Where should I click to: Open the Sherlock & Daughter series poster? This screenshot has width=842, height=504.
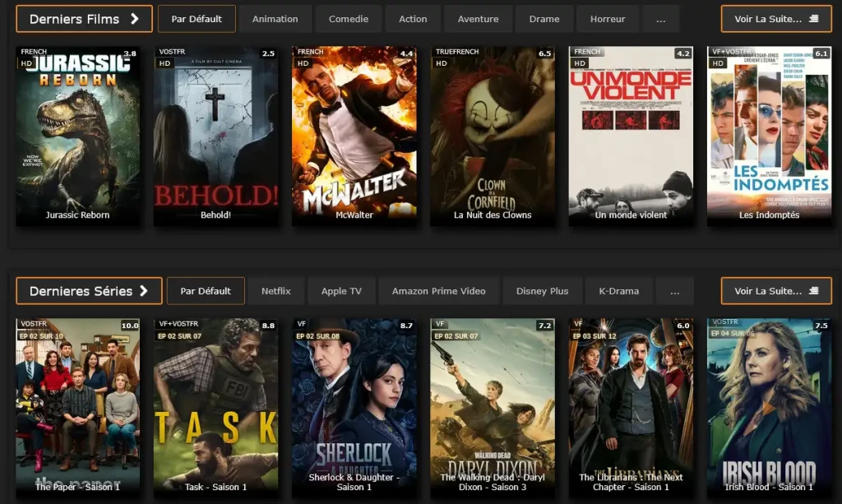click(x=354, y=408)
